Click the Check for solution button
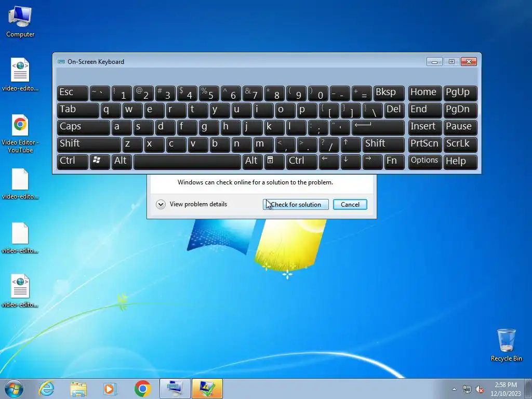532x399 pixels. [x=296, y=205]
